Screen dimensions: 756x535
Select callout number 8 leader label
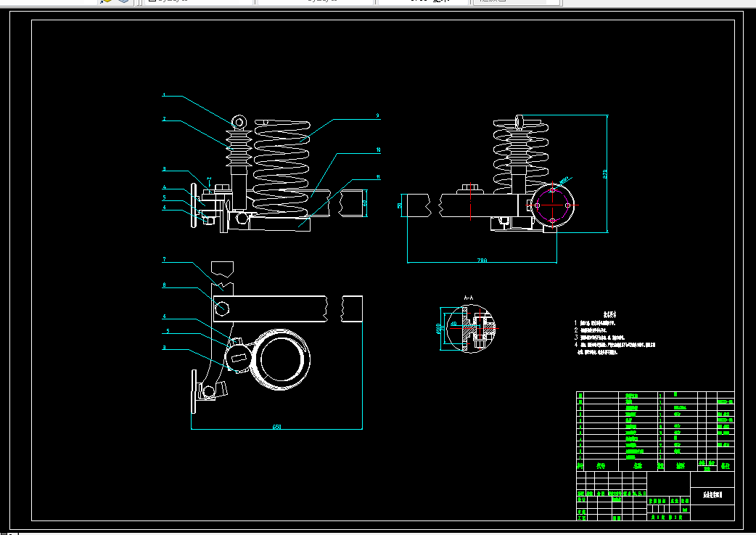[164, 285]
